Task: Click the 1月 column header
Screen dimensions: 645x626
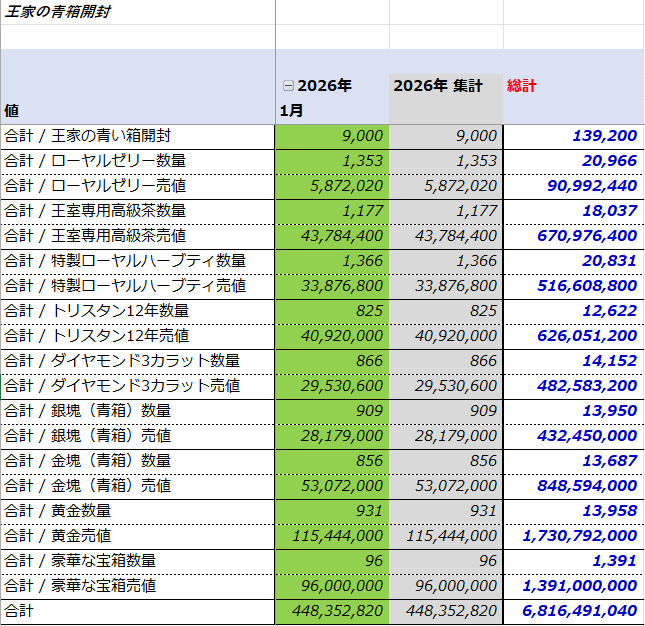Action: point(290,110)
